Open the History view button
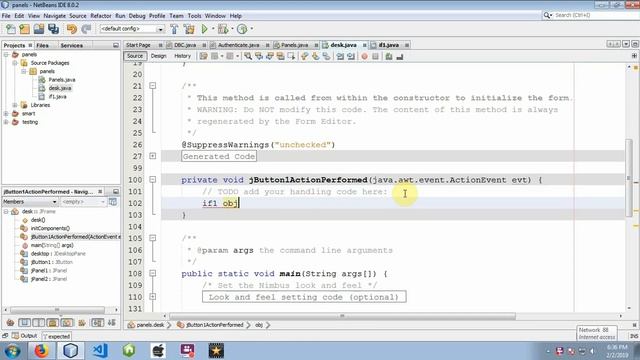 (x=182, y=56)
